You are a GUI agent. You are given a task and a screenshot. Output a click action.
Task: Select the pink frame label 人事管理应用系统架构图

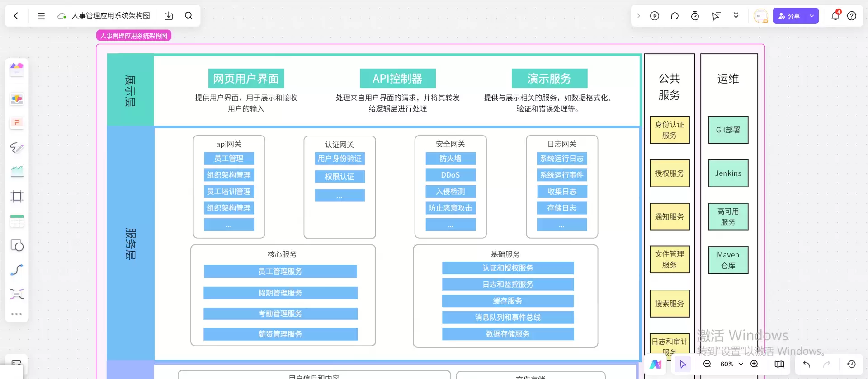coord(134,36)
